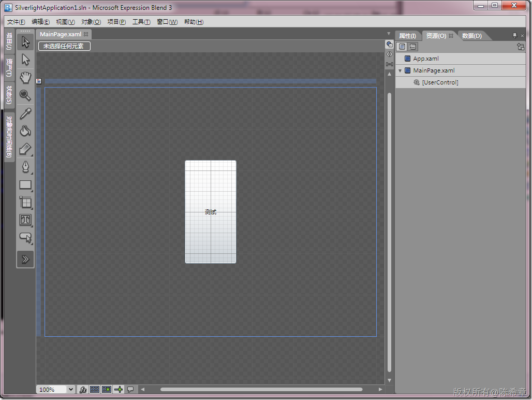Image resolution: width=532 pixels, height=400 pixels.
Task: Select the TextBlock tool
Action: pyautogui.click(x=25, y=220)
